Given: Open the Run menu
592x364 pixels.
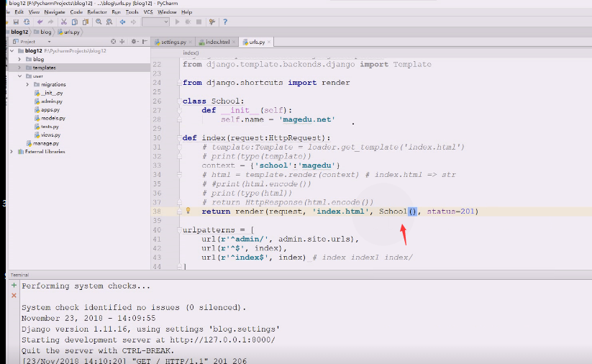Looking at the screenshot, I should point(116,12).
